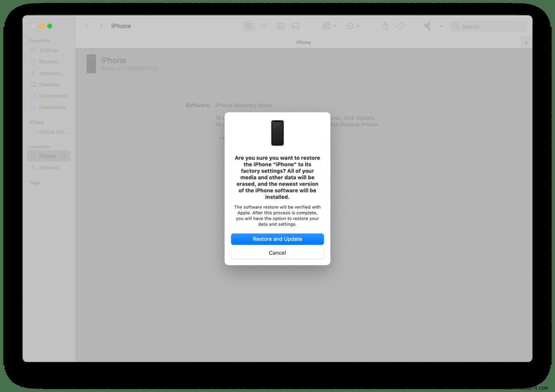Switch to gallery view

[296, 26]
